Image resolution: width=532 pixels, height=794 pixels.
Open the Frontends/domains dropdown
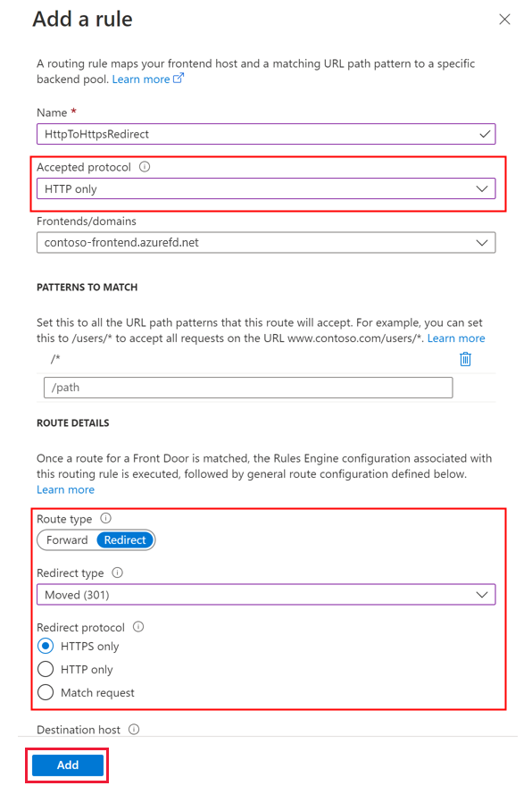click(482, 242)
